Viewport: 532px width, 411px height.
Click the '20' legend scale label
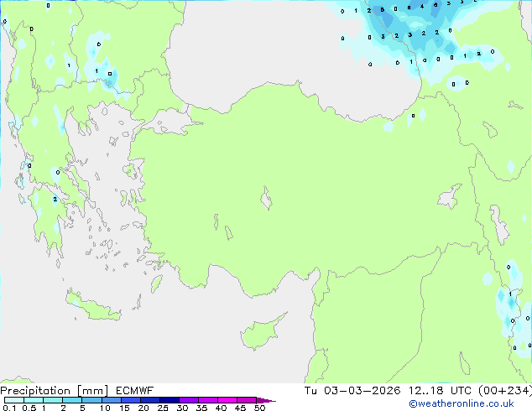[143, 408]
